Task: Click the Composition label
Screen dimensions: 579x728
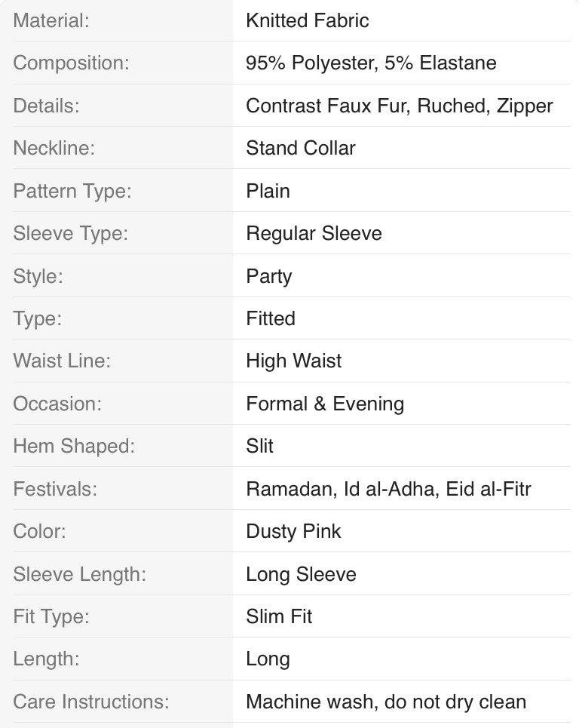Action: (71, 63)
